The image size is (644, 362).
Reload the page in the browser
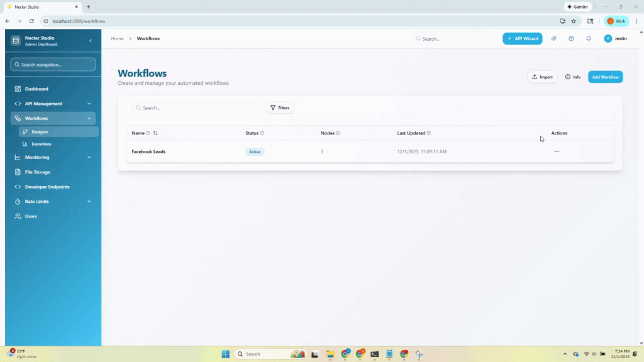(x=31, y=21)
